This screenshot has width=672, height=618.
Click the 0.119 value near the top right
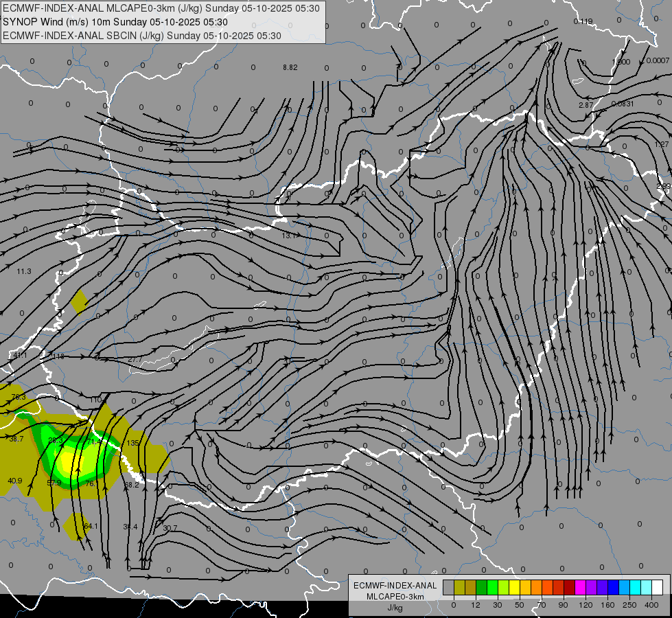[583, 21]
